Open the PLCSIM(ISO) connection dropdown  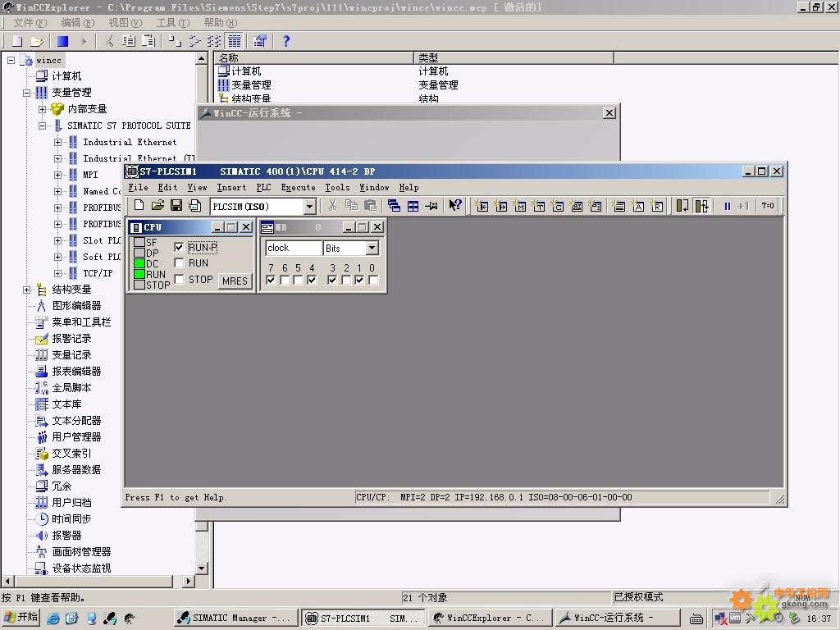point(309,206)
